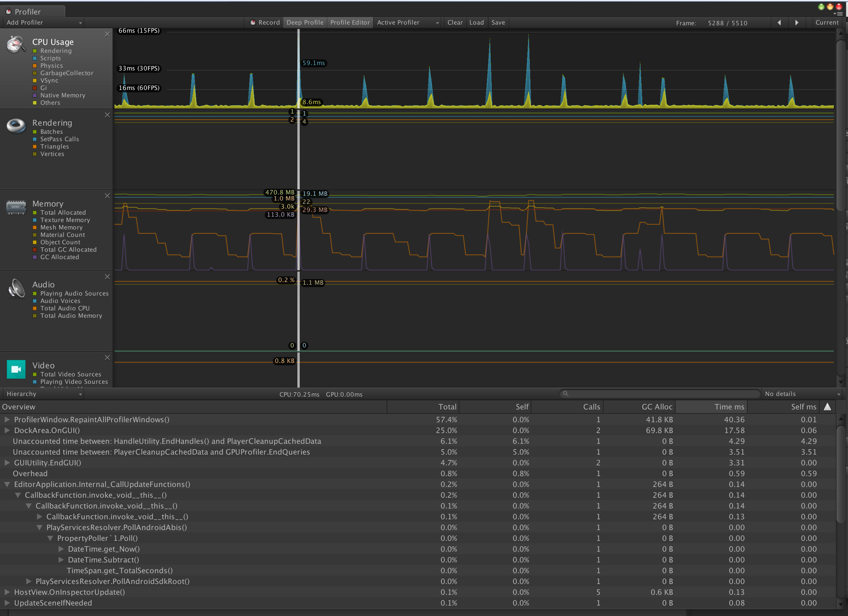The width and height of the screenshot is (848, 616).
Task: Toggle the Profile Editor option
Action: pos(350,23)
